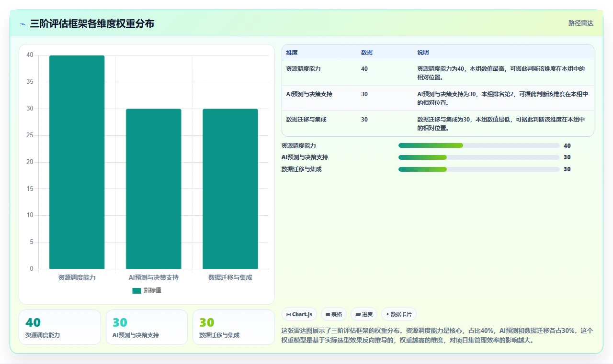Click the AI预测与决策支持 progress bar
This screenshot has height=364, width=613.
click(479, 157)
